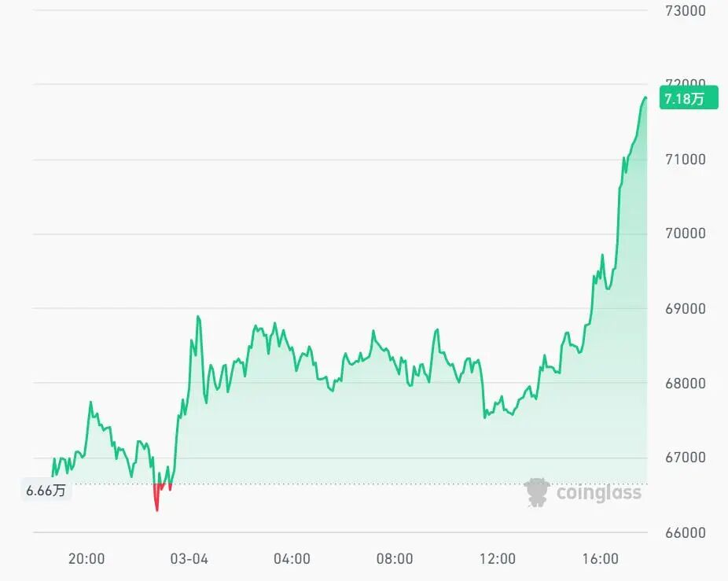Click the 6.66万 baseline price label
Image resolution: width=728 pixels, height=581 pixels.
(x=46, y=491)
